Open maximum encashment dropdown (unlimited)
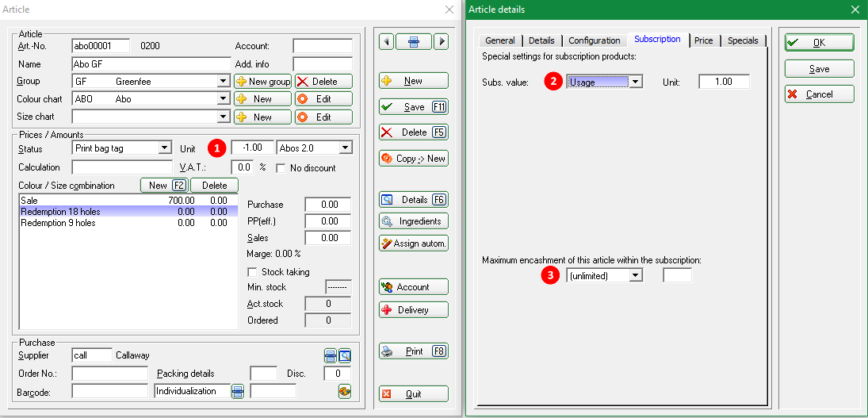The image size is (868, 418). click(636, 275)
